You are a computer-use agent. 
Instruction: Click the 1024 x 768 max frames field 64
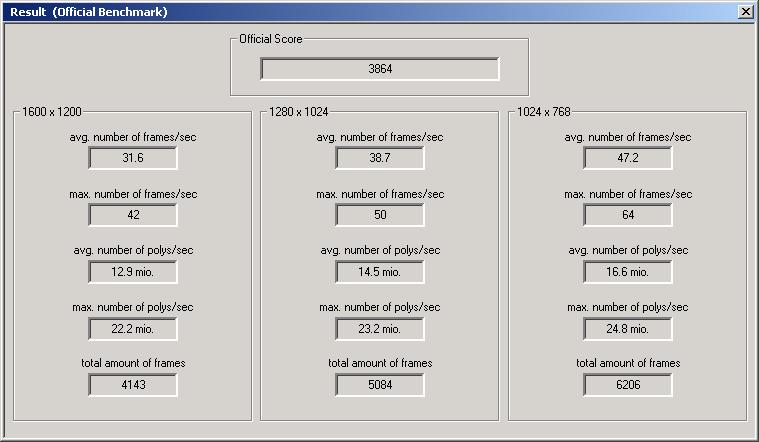628,215
